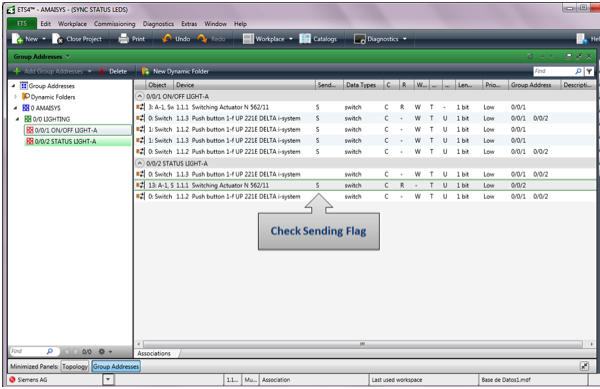Select row 3: A-1 Switching Actuator N 562/11

click(365, 107)
